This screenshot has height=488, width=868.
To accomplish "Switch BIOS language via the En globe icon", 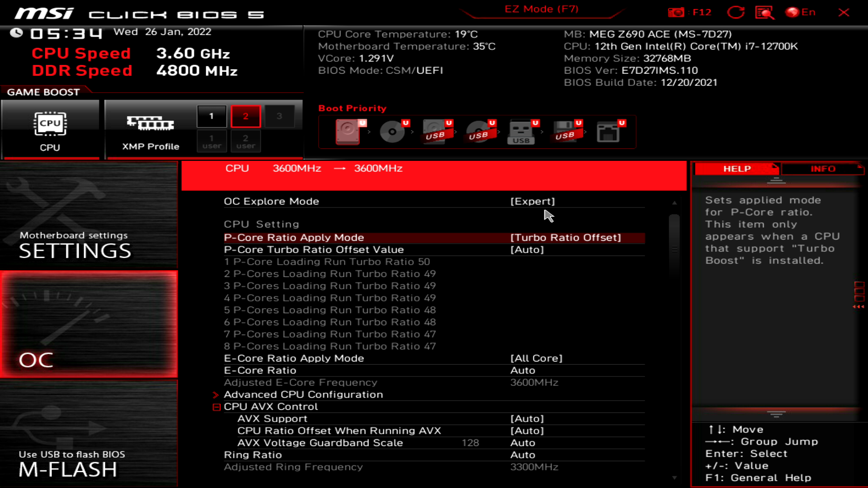I will (799, 12).
